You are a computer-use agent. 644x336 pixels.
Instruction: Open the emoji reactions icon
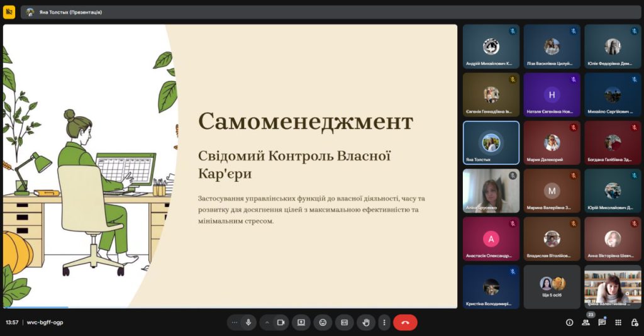tap(323, 322)
